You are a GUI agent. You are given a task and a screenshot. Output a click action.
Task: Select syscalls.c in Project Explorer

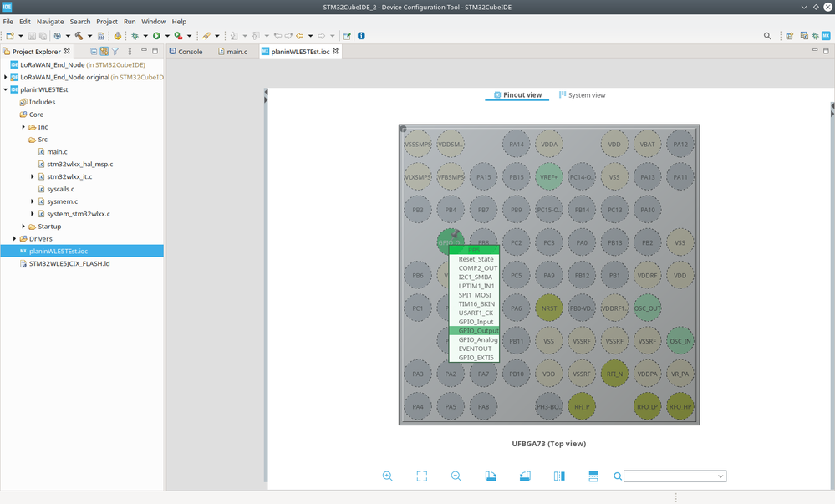[60, 189]
